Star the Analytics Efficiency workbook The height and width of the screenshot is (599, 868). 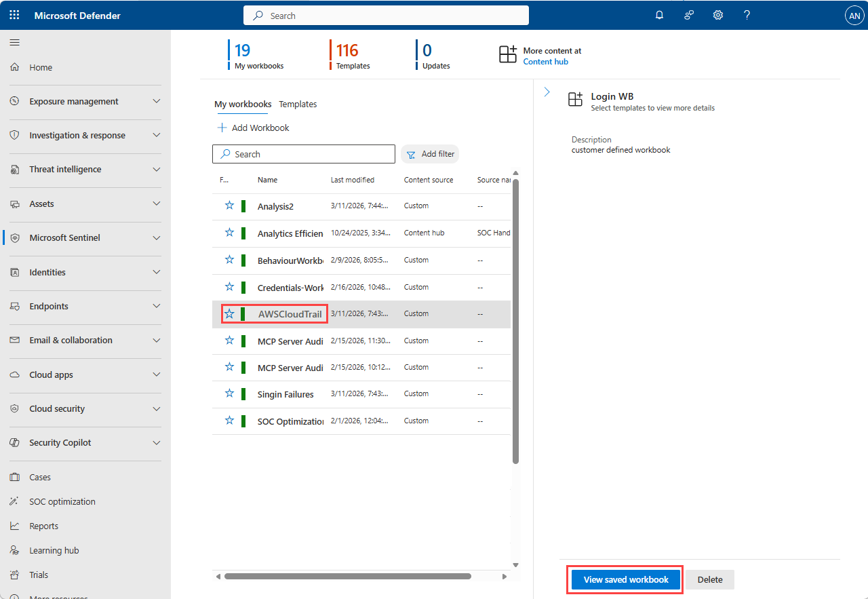pos(229,233)
